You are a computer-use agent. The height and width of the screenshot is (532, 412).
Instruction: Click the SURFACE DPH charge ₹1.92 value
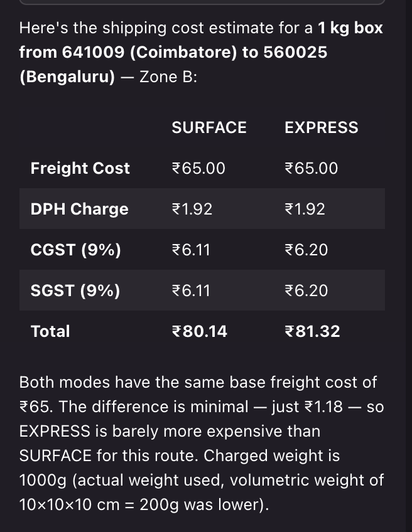pos(192,209)
